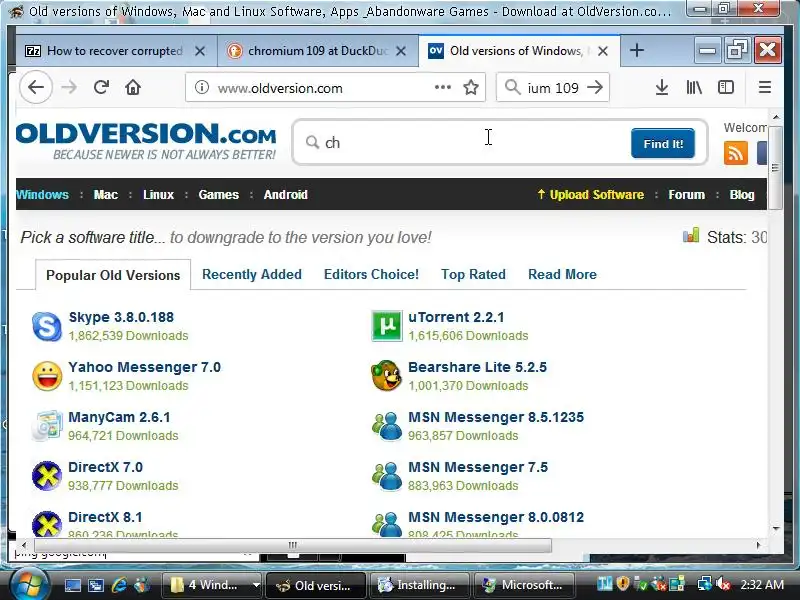This screenshot has width=800, height=600.
Task: Submit the browser search with the arrow
Action: point(595,87)
